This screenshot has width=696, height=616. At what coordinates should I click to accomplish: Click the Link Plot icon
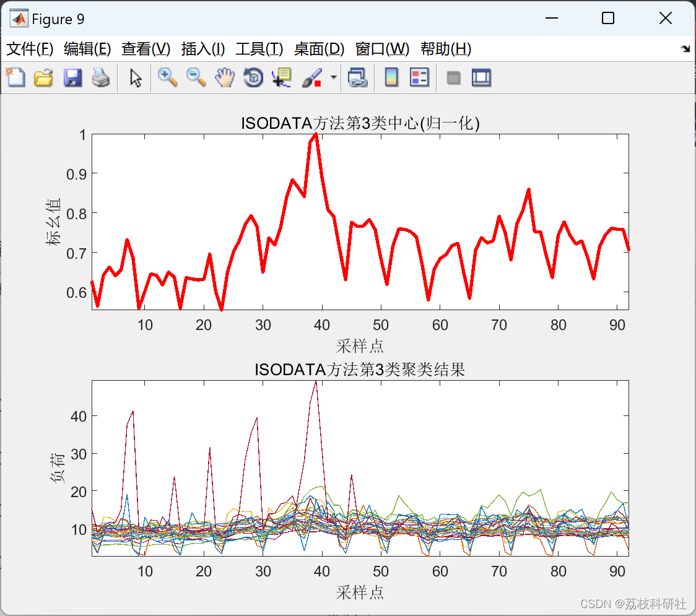click(x=358, y=77)
